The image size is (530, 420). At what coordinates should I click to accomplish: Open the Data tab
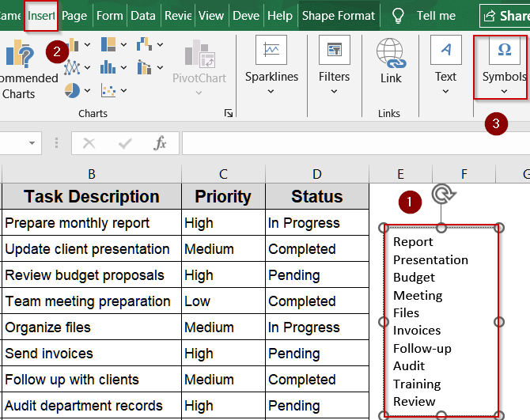(x=143, y=16)
